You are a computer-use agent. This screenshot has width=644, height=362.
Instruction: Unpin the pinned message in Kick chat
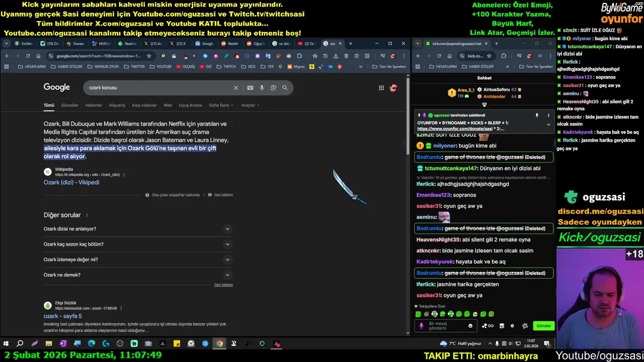point(537,115)
